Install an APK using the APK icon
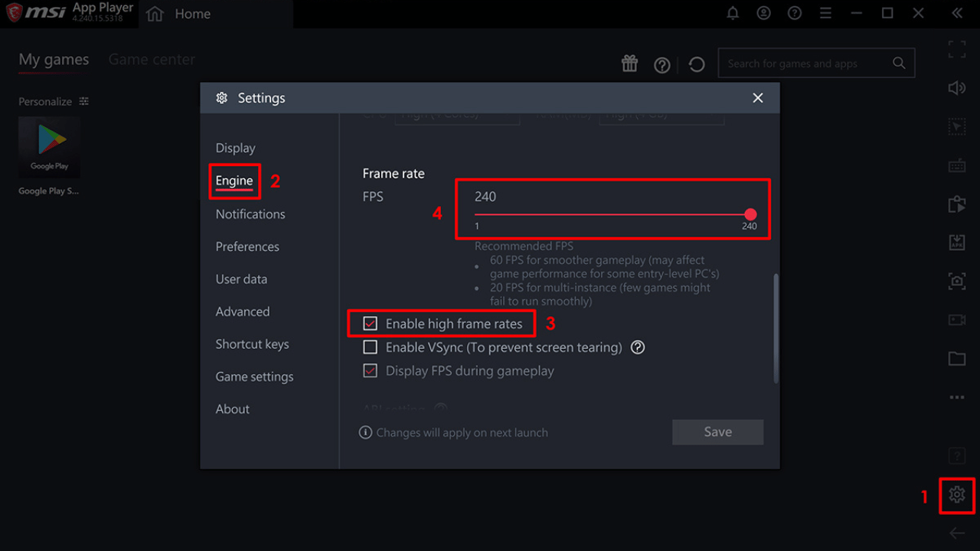 [x=957, y=242]
